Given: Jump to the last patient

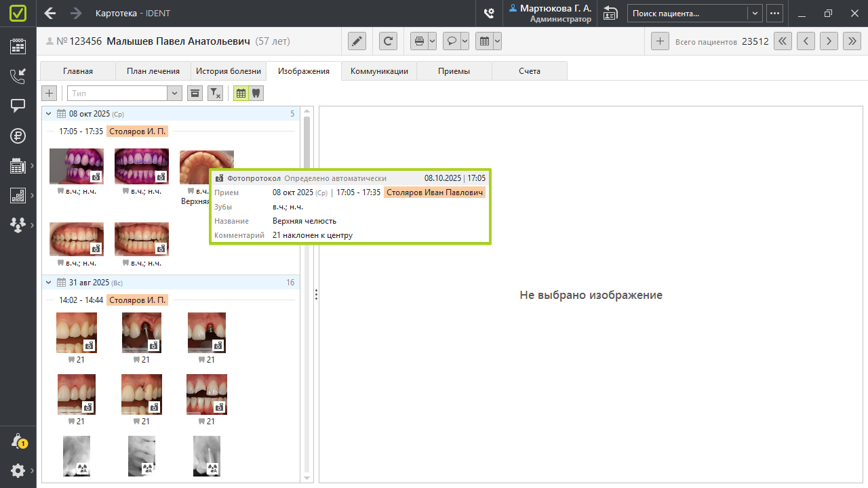Looking at the screenshot, I should pyautogui.click(x=851, y=41).
